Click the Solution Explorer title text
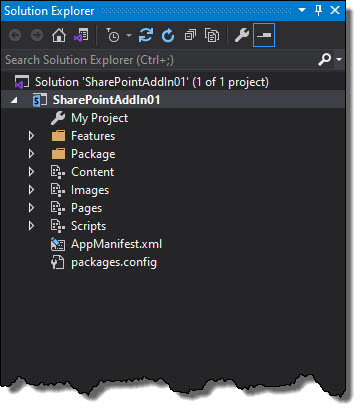This screenshot has width=362, height=418. [49, 11]
